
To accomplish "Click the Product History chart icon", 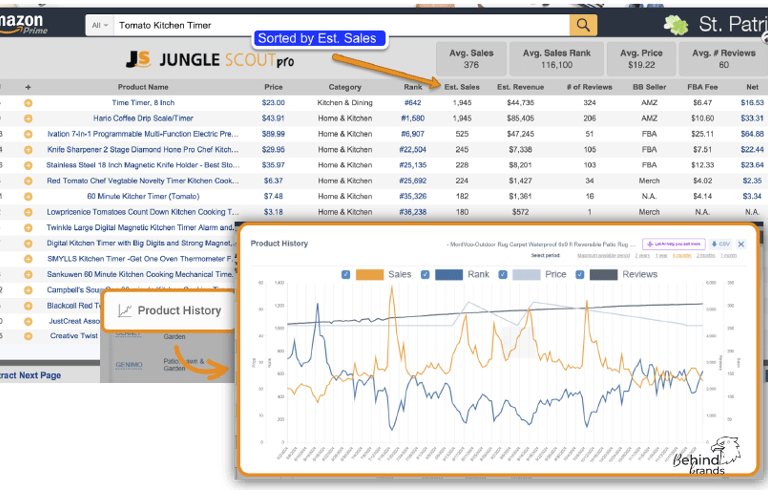I will coord(125,311).
